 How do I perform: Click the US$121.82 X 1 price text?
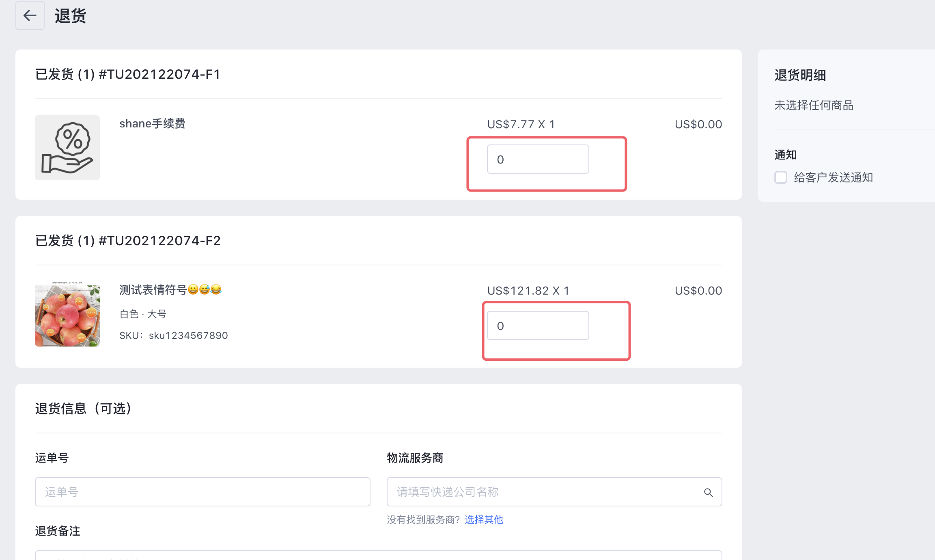point(528,291)
